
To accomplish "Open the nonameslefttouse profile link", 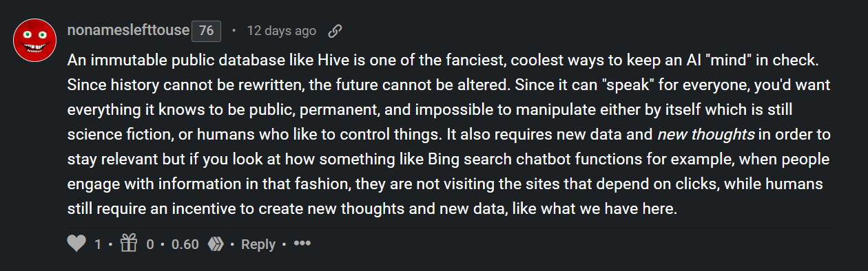I will tap(128, 31).
